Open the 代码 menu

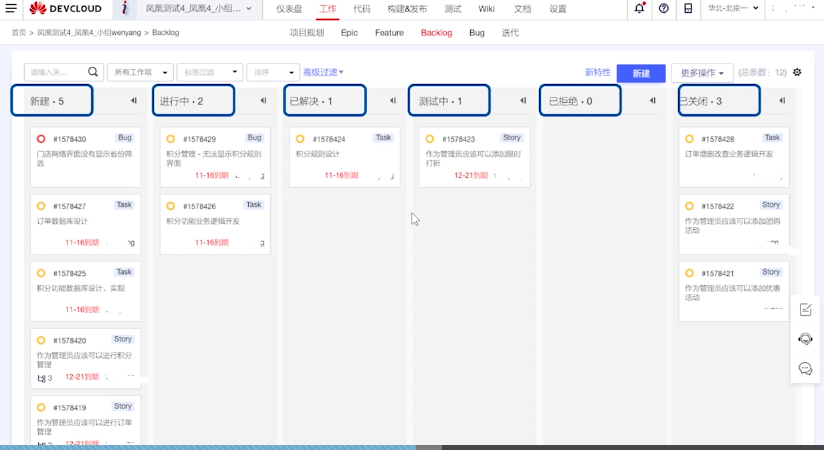pyautogui.click(x=362, y=9)
